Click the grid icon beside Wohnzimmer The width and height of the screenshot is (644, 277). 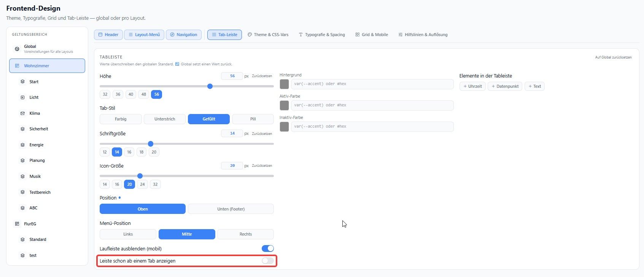[x=17, y=66]
